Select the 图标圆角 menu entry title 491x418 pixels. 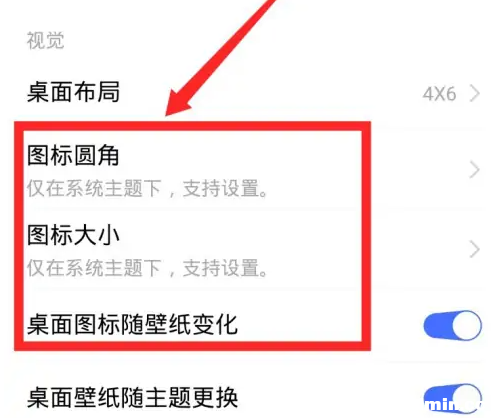pos(73,155)
